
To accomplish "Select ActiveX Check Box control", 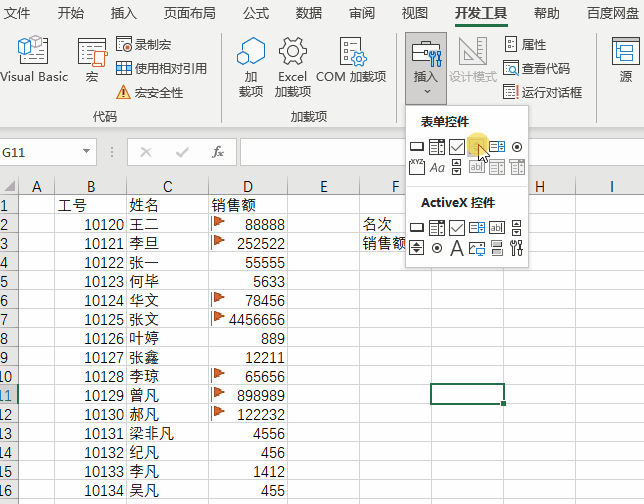I will click(457, 227).
